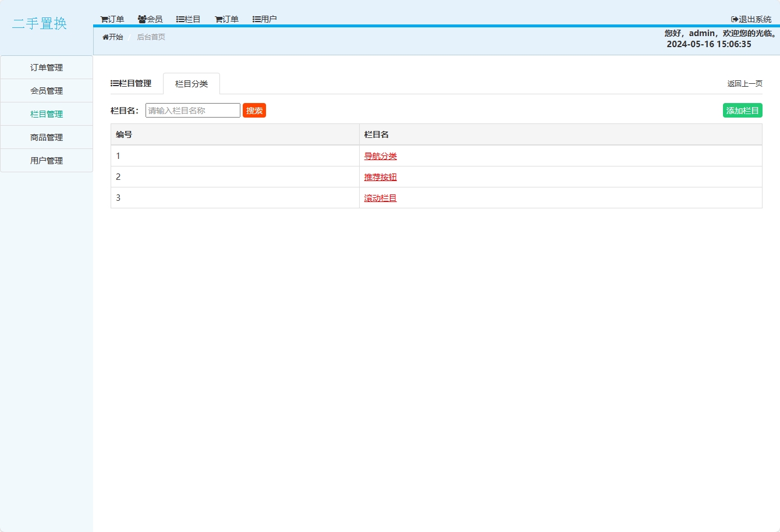Select 会员管理 in the left sidebar
The height and width of the screenshot is (532, 780).
pos(47,91)
